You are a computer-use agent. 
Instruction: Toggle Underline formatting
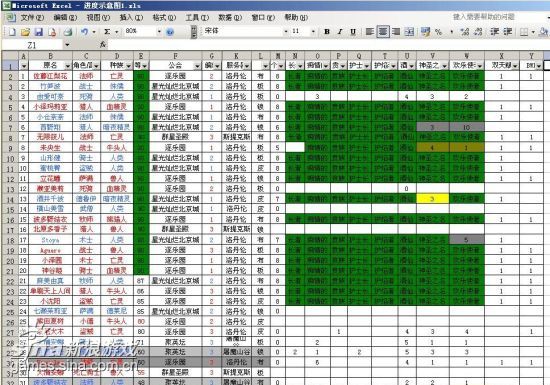tap(353, 32)
